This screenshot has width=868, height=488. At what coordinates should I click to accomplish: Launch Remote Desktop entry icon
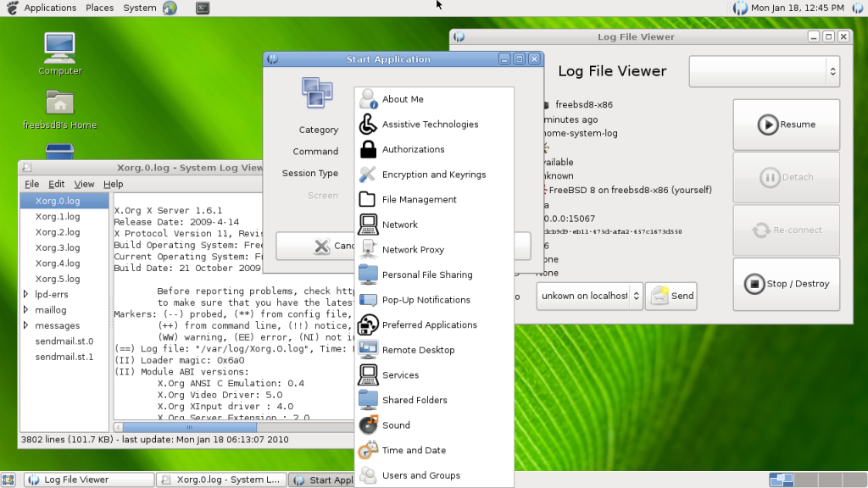pyautogui.click(x=368, y=350)
